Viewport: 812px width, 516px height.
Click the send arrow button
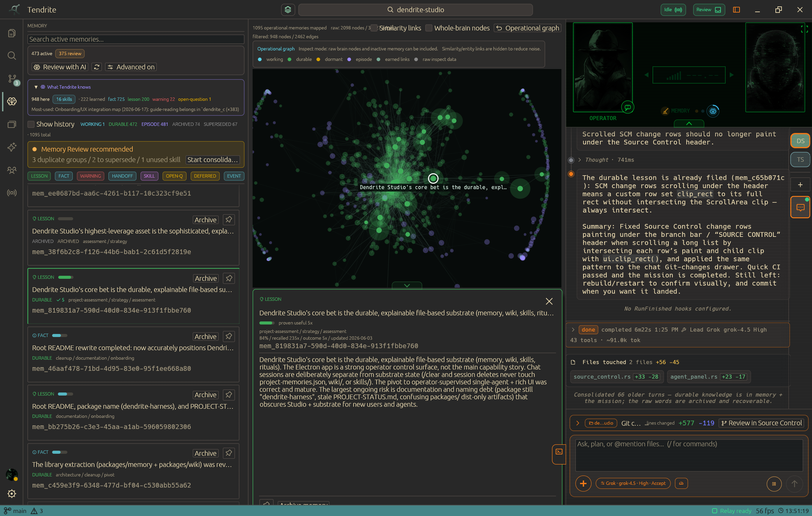794,484
